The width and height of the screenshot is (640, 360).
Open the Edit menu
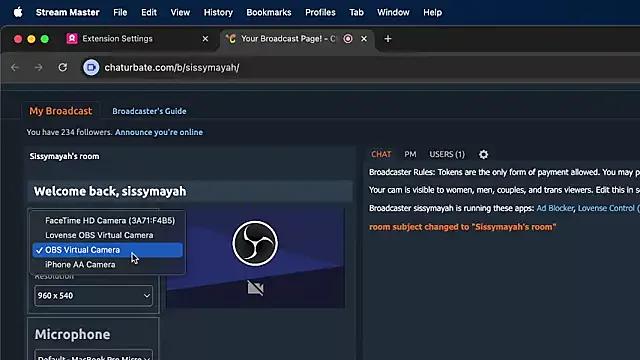[x=149, y=12]
